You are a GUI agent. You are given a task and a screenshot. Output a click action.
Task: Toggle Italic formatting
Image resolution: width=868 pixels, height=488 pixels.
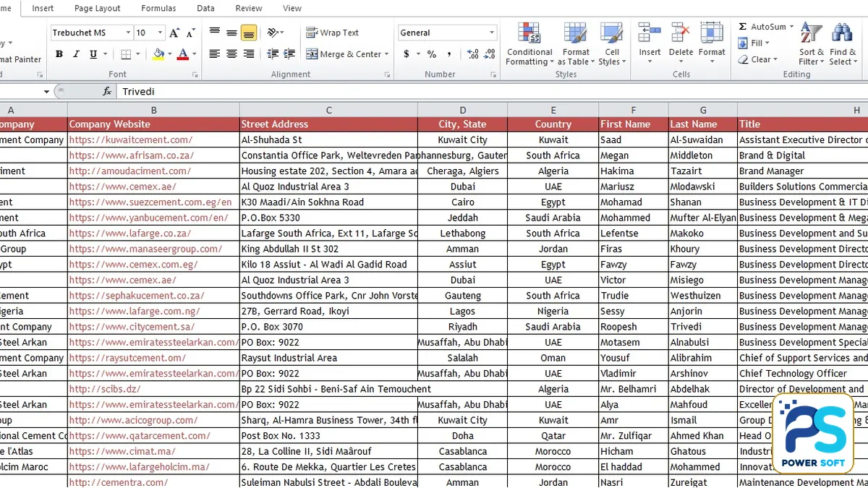click(x=76, y=54)
